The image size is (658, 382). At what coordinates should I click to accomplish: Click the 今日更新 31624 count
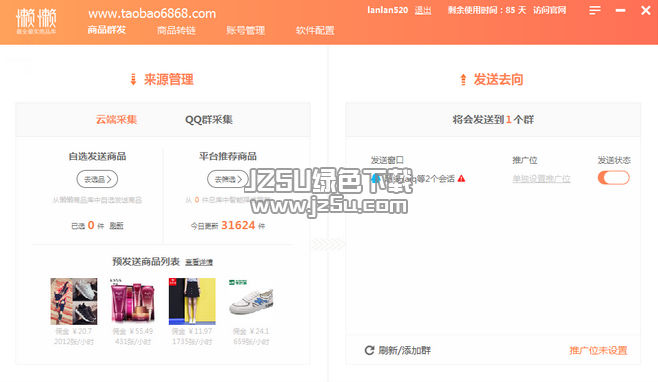coord(228,225)
